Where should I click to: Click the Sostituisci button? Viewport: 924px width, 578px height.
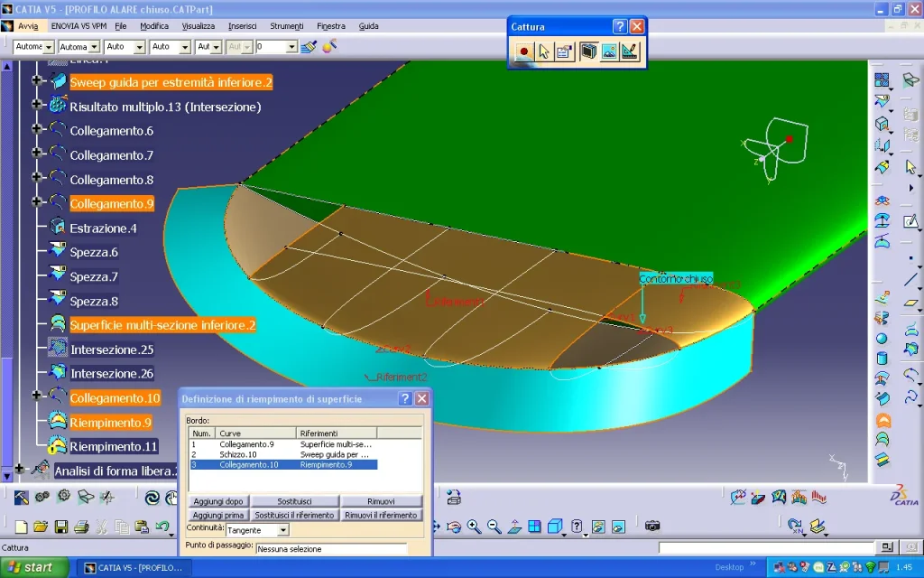click(294, 501)
